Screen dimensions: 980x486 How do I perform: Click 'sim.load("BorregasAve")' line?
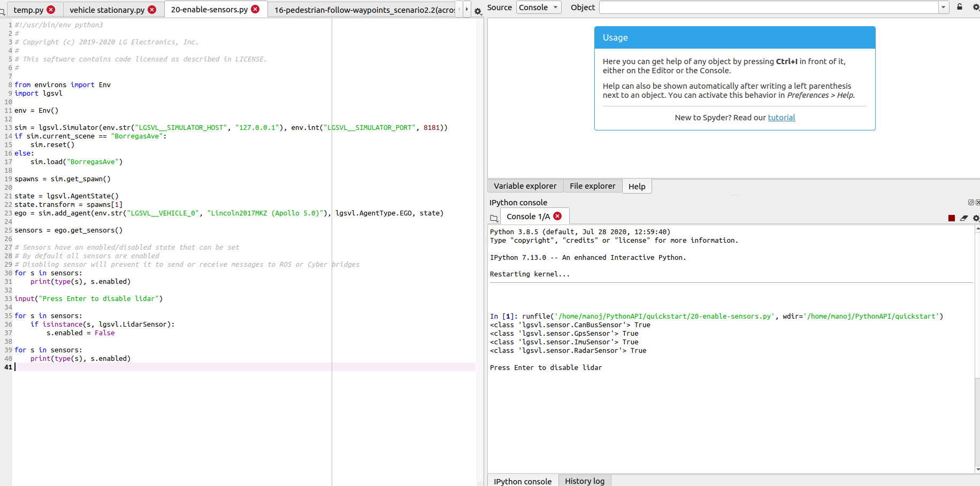(x=76, y=161)
